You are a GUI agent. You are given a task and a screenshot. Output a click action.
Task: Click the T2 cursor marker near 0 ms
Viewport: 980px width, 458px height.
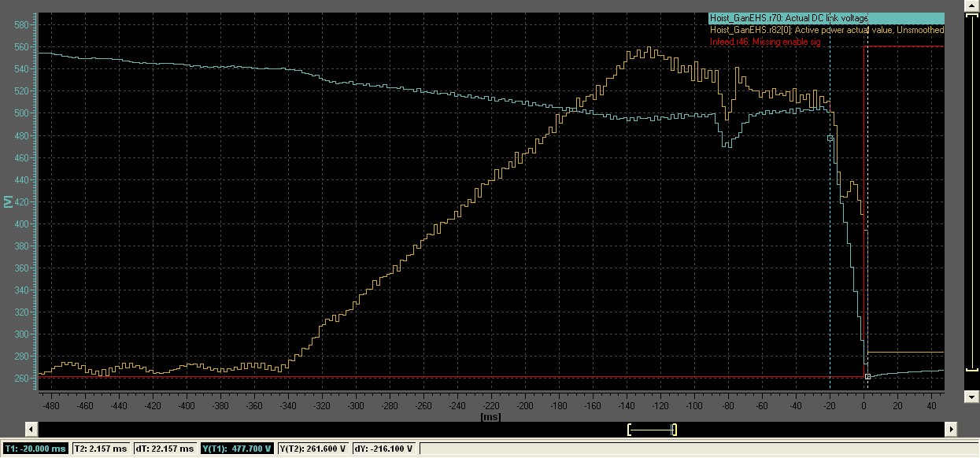(867, 377)
